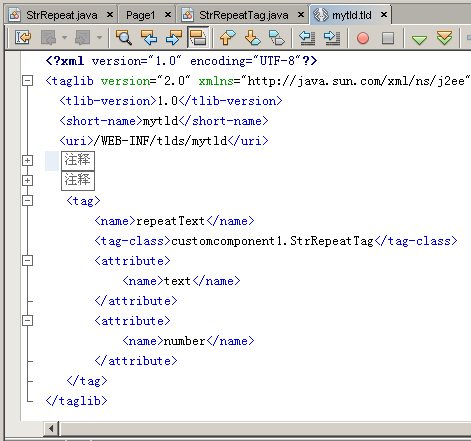Toggle the Highlight Search button
Viewport: 471px width, 441px height.
(x=198, y=38)
